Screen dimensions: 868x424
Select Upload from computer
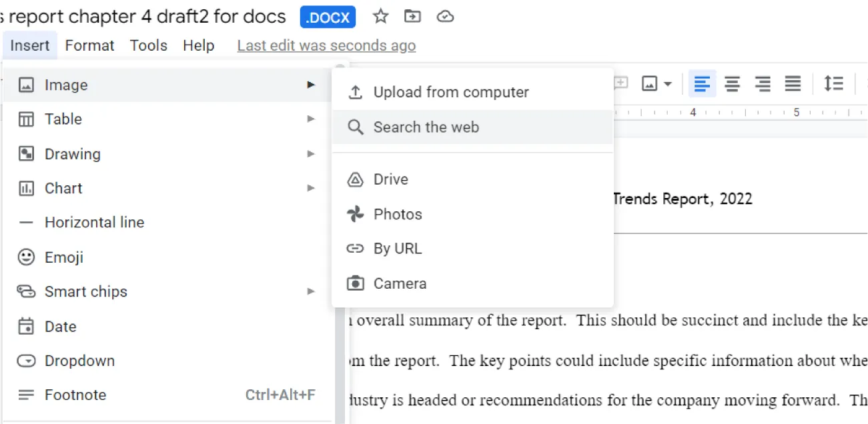click(451, 92)
